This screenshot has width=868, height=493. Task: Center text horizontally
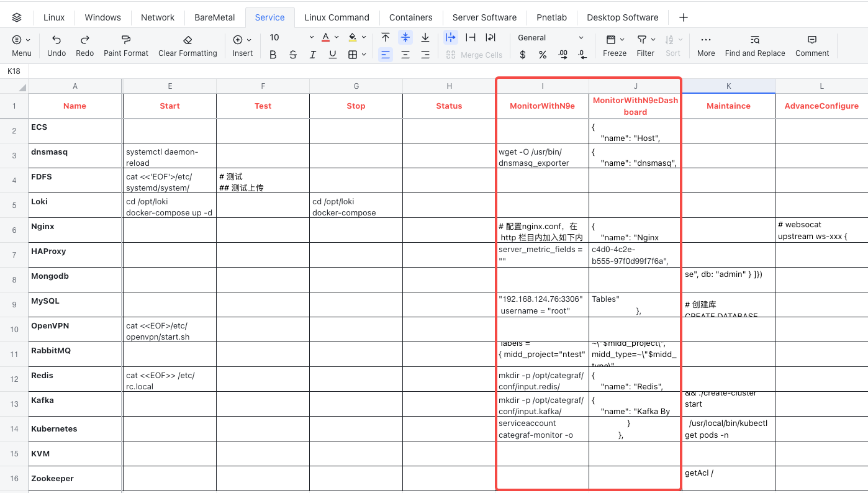pyautogui.click(x=405, y=55)
